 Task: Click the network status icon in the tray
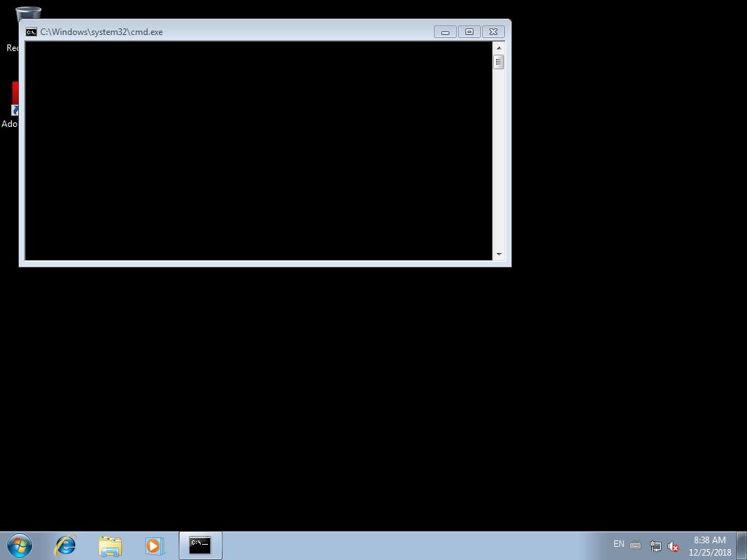click(654, 545)
